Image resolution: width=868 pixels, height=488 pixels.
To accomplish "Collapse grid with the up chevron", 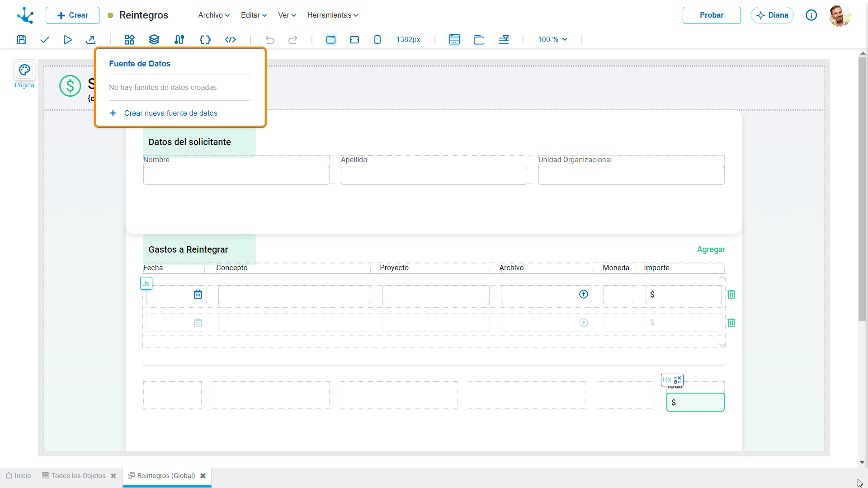I will pos(722,277).
